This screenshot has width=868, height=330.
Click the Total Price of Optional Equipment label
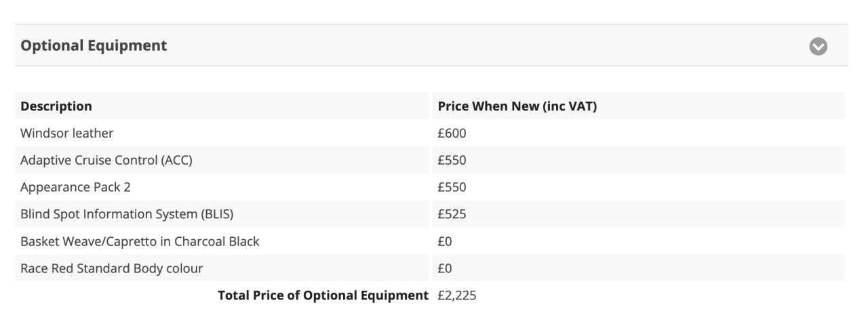(323, 295)
